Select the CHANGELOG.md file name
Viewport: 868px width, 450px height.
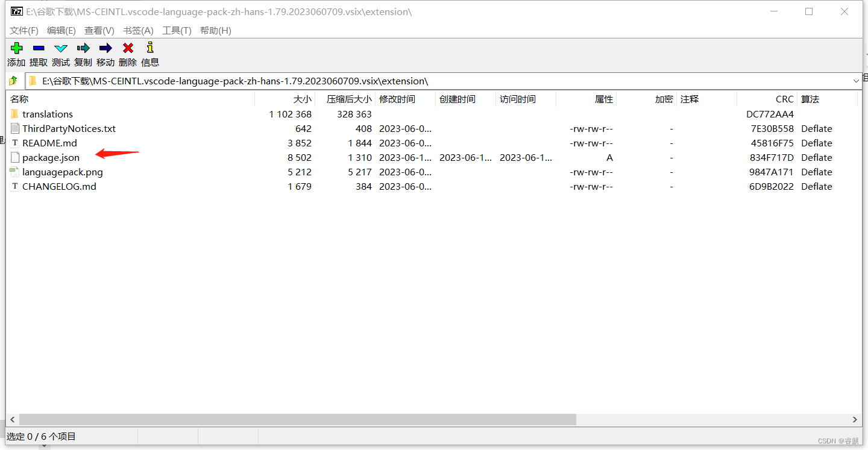[x=59, y=186]
